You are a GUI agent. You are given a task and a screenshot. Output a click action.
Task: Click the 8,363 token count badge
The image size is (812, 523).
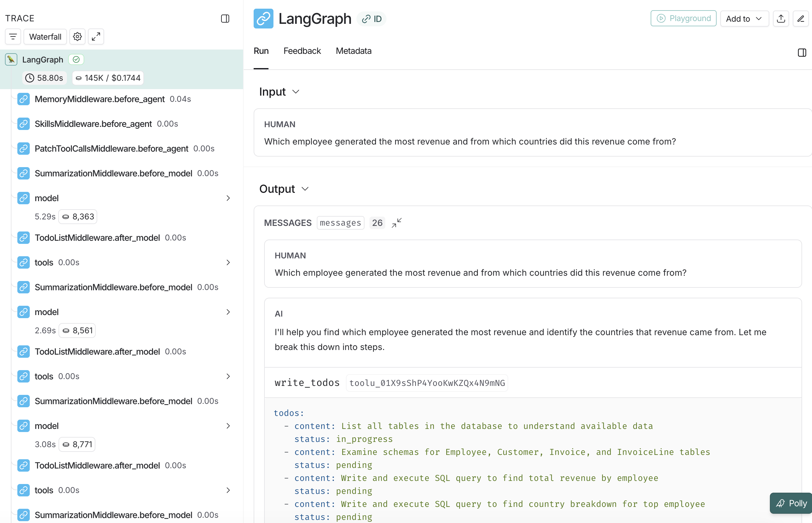[78, 216]
